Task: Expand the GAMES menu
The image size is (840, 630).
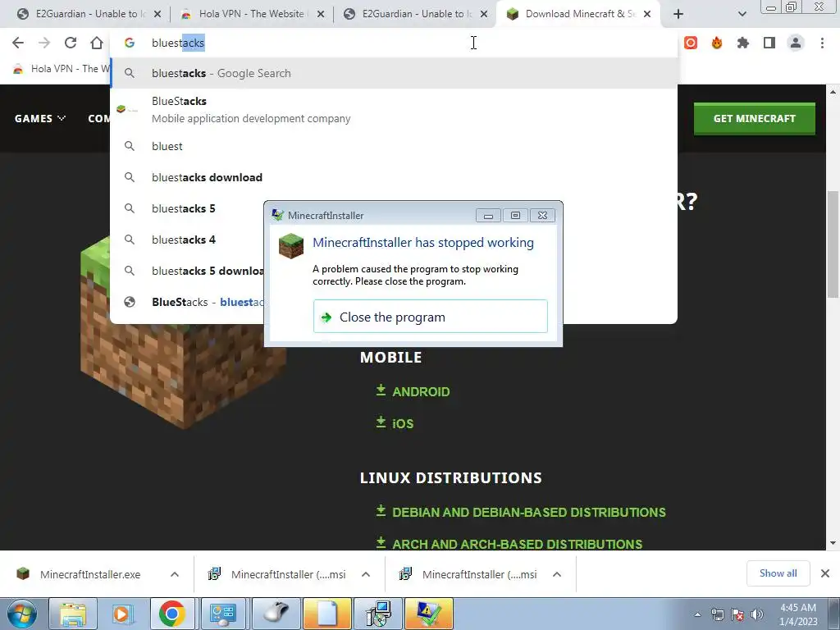Action: pos(40,118)
